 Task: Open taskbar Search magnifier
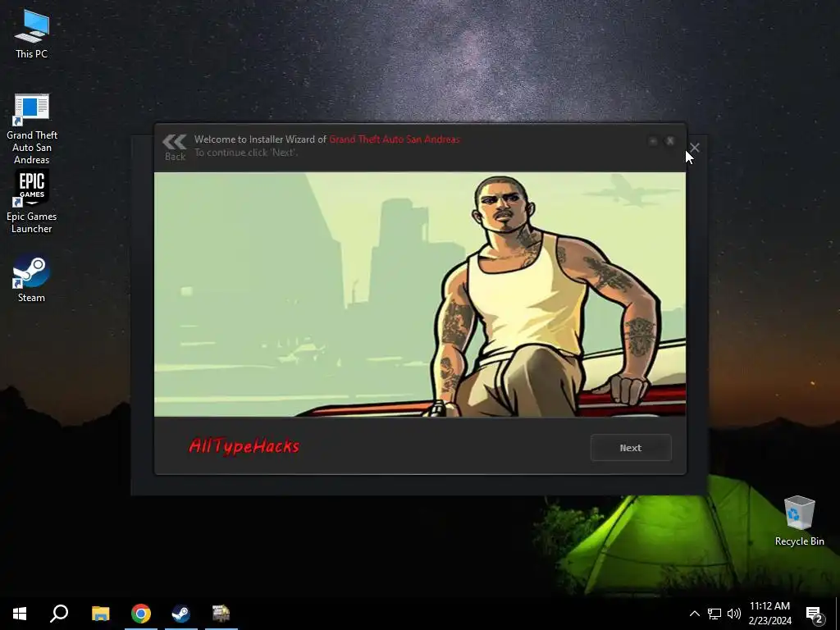[59, 614]
